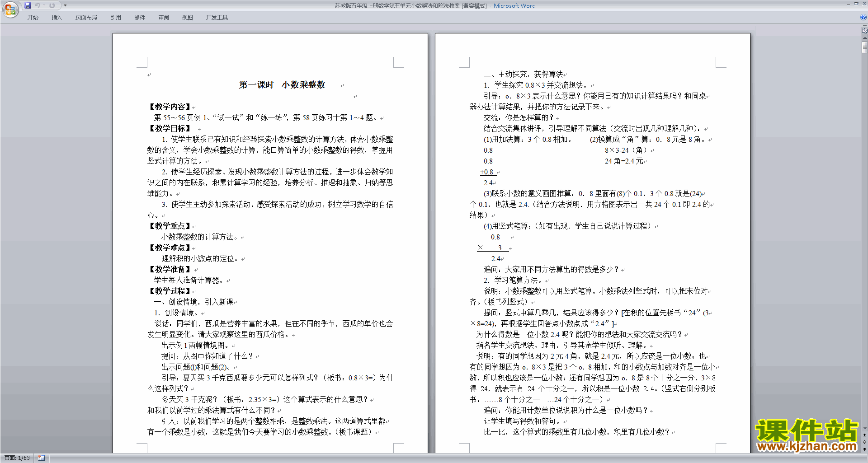The height and width of the screenshot is (463, 868).
Task: Click the Select Browse Object circle
Action: [864, 442]
